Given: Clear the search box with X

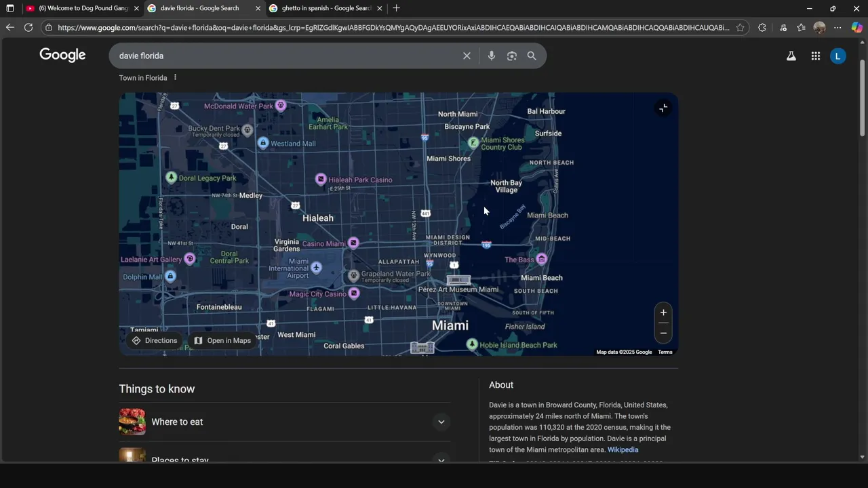Looking at the screenshot, I should point(467,56).
